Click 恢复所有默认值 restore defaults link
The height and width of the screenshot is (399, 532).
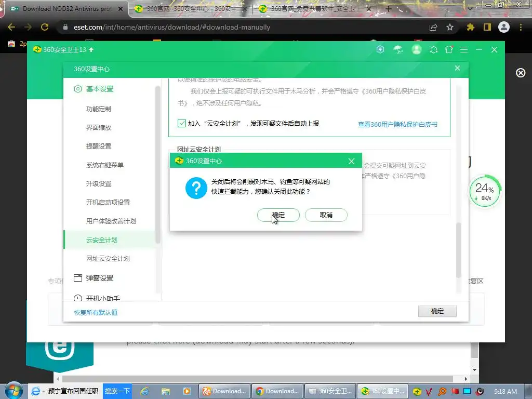96,312
